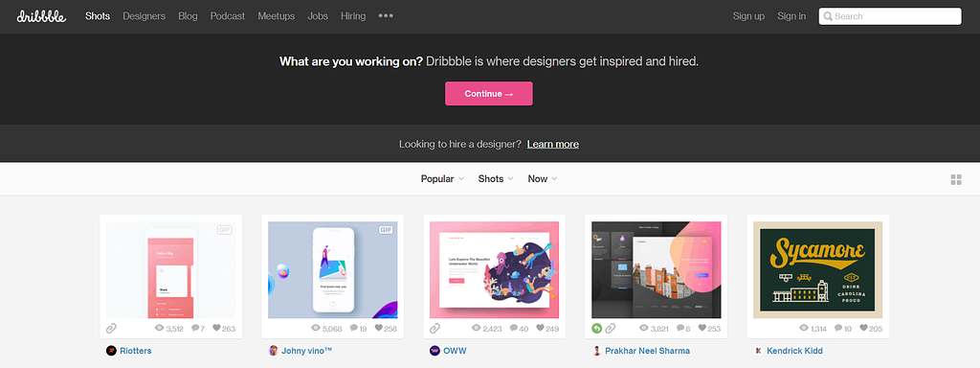Like the OWW underwater shot via heart
This screenshot has width=980, height=368.
click(x=541, y=328)
